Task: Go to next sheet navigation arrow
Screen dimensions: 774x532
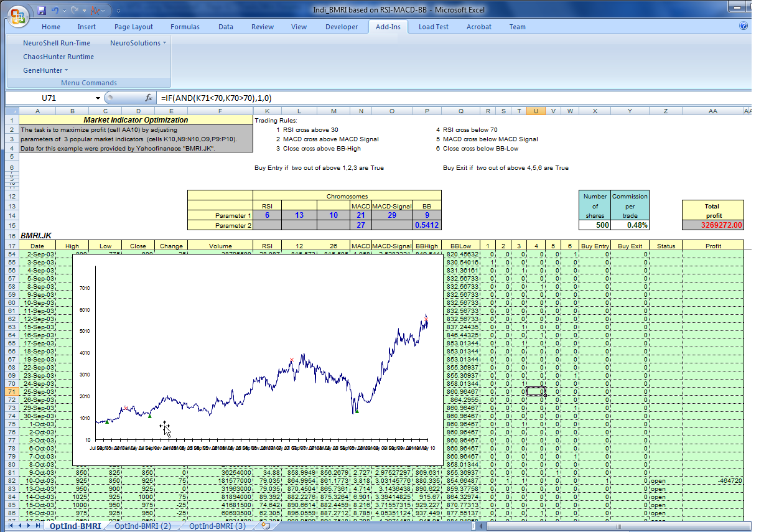Action: click(27, 526)
